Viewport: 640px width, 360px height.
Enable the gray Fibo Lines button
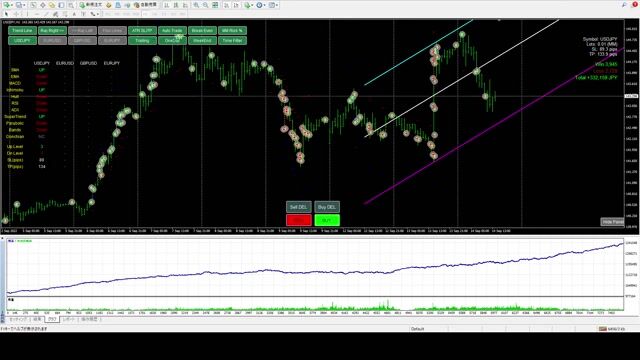(x=112, y=31)
